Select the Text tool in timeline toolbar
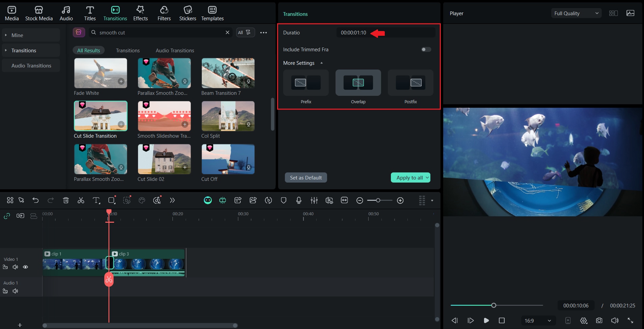This screenshot has height=329, width=644. (x=96, y=200)
